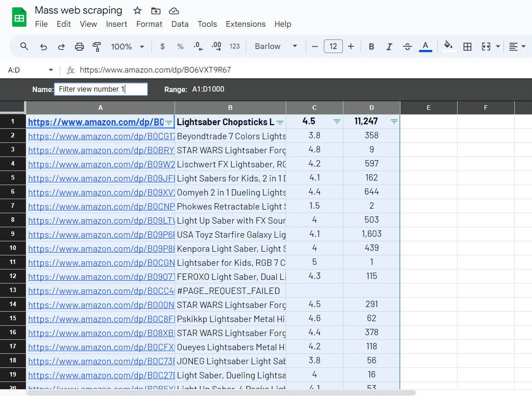Click the Undo arrow icon

coord(44,47)
